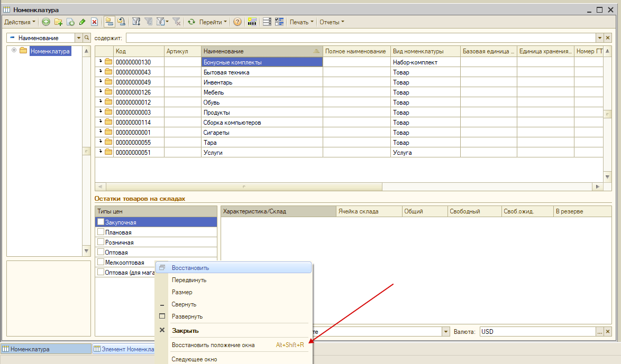Click the green Refresh list icon
This screenshot has height=364, width=621.
tap(192, 22)
